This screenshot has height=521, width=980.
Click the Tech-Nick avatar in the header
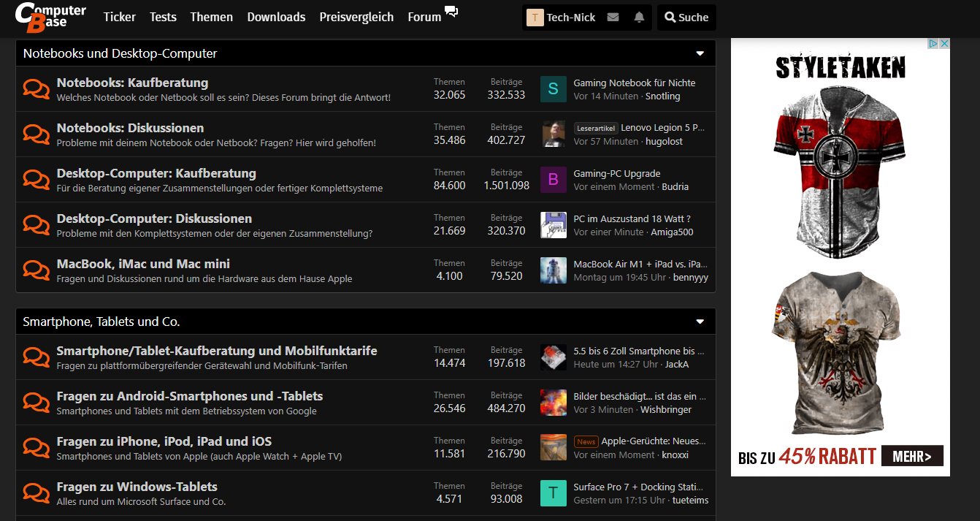535,18
